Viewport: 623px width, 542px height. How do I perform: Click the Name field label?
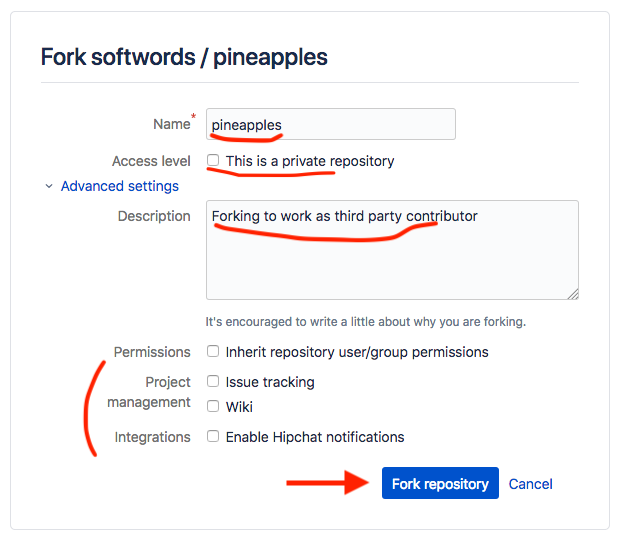click(171, 124)
